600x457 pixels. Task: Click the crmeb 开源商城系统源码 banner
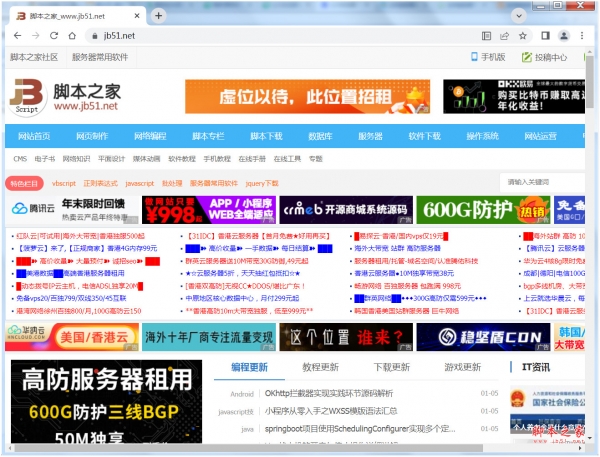346,210
